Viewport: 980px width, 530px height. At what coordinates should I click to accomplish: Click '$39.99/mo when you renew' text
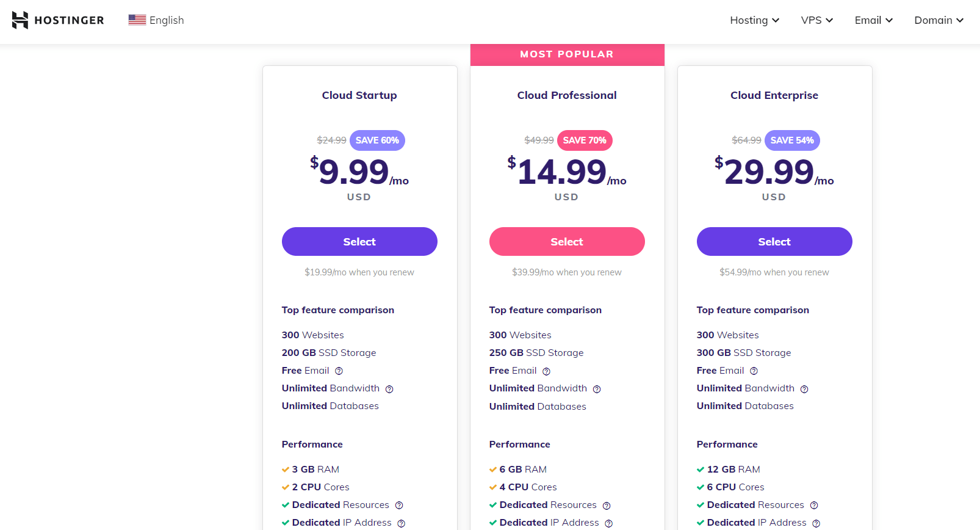tap(567, 272)
